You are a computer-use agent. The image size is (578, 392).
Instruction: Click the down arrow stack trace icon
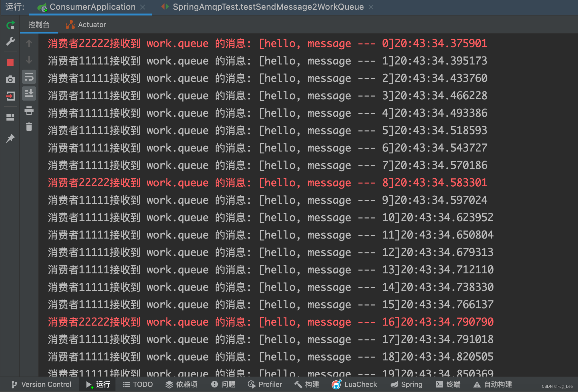click(29, 60)
